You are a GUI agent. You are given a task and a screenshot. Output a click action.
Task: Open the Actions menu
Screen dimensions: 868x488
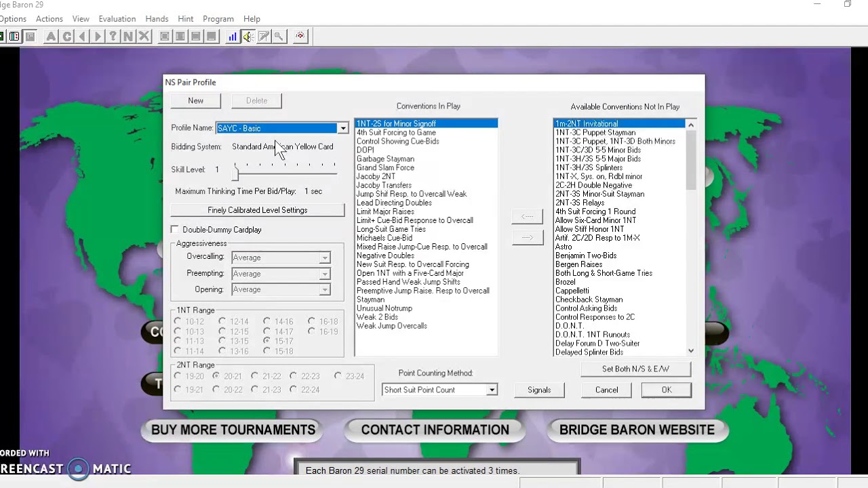[x=49, y=19]
